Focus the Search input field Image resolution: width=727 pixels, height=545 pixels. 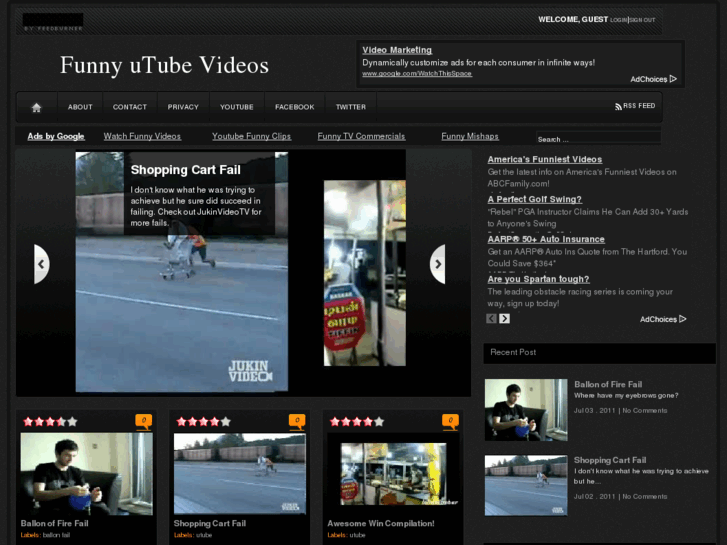coord(598,139)
